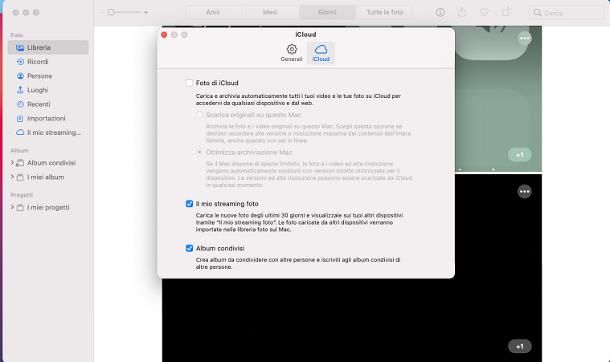Adjust the thumbnail zoom slider

pyautogui.click(x=124, y=12)
